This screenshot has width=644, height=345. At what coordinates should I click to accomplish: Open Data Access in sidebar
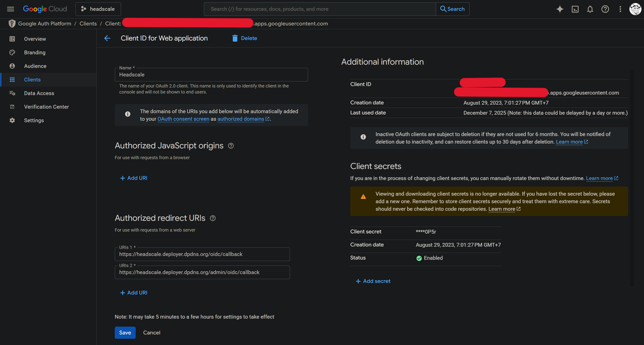click(39, 93)
